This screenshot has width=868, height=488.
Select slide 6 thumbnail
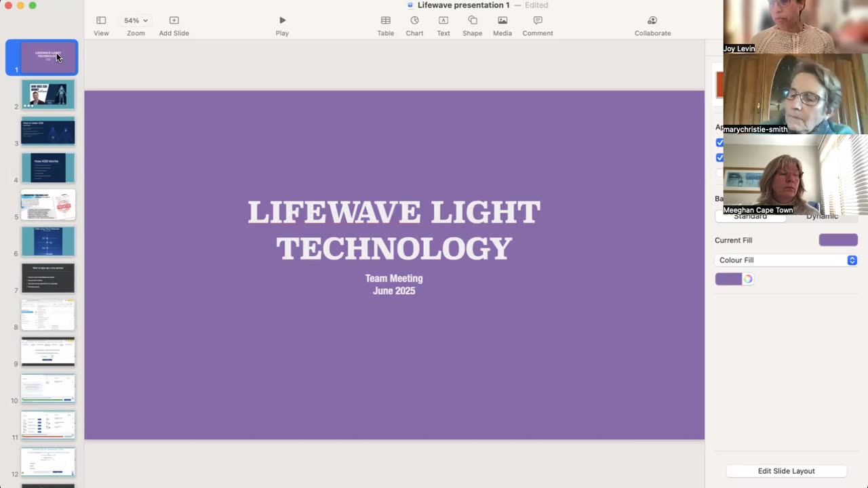(48, 241)
